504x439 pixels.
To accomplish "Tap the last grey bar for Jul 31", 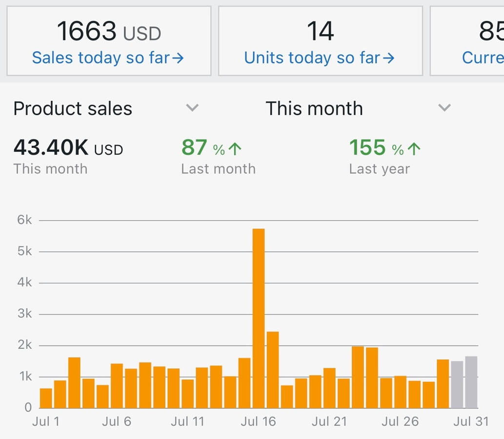I will coord(471,382).
